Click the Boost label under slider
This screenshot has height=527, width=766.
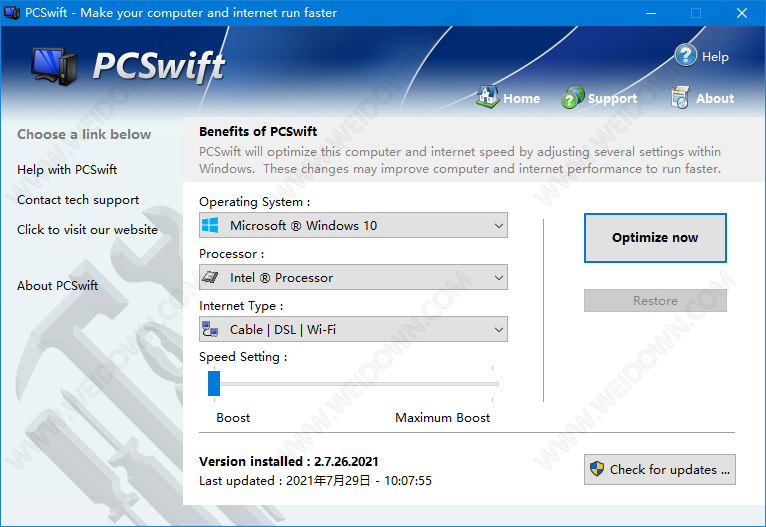click(x=233, y=418)
